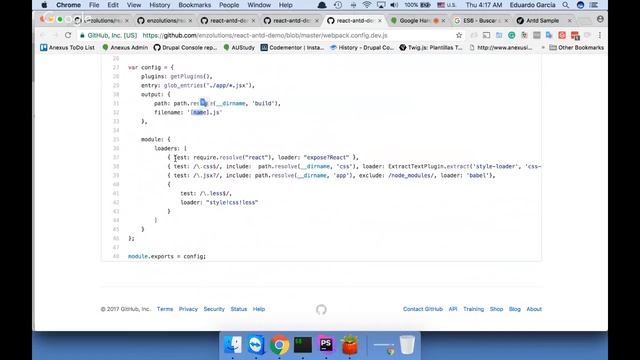Image resolution: width=640 pixels, height=360 pixels.
Task: Click the red extension icon in toolbar
Action: (562, 36)
